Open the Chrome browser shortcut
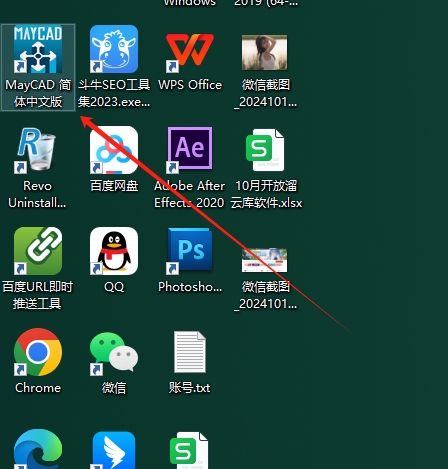The height and width of the screenshot is (469, 448). click(x=38, y=352)
